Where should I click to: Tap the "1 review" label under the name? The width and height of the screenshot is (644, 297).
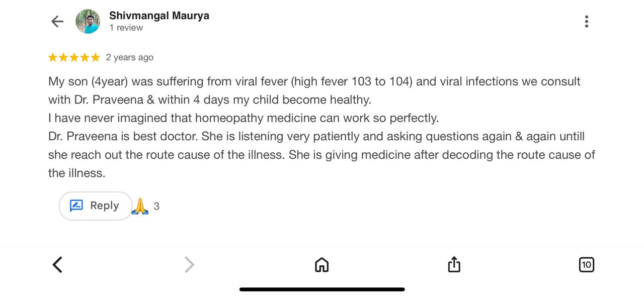point(126,28)
